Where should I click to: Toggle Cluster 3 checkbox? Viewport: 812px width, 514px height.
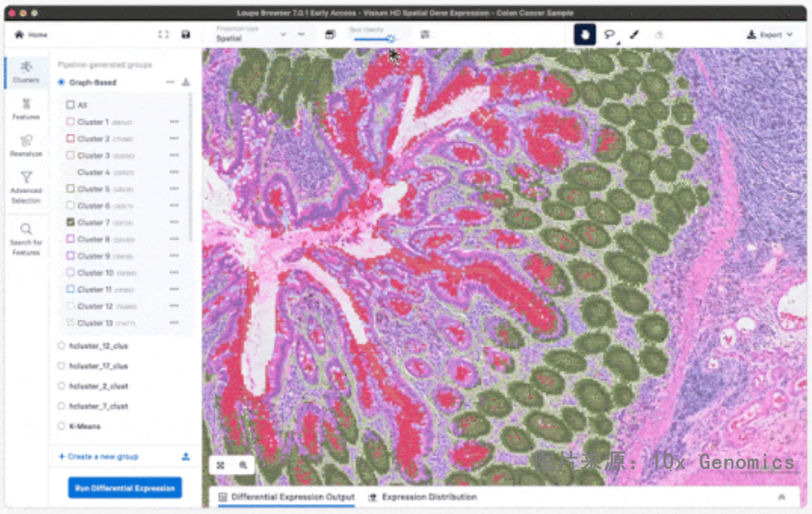point(70,155)
